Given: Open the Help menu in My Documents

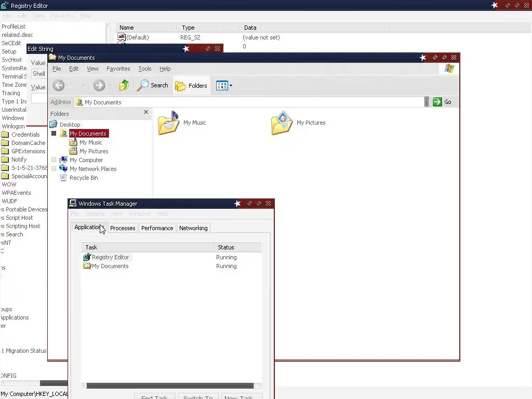Looking at the screenshot, I should click(165, 69).
